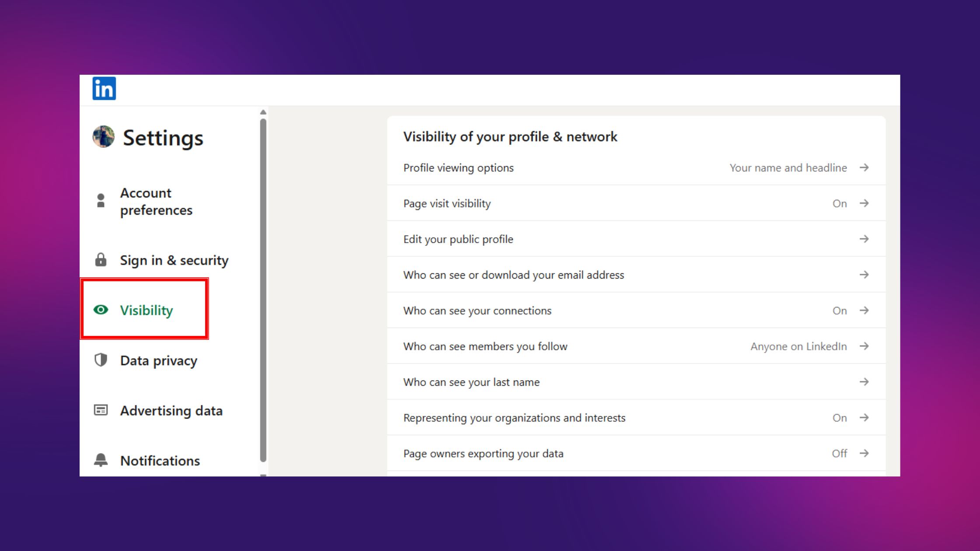Click the arrow next to Edit your public profile
The height and width of the screenshot is (551, 980).
(864, 239)
